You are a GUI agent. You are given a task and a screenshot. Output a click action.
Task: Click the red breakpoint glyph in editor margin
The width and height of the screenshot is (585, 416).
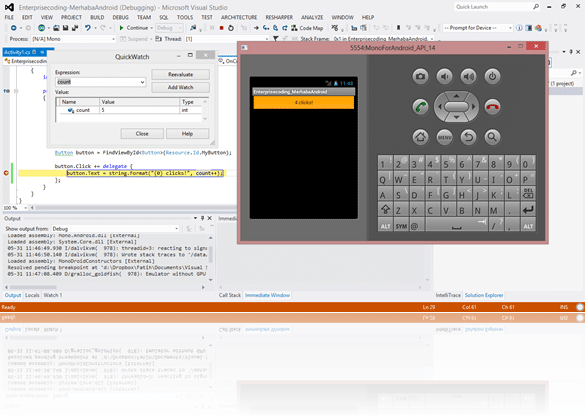click(6, 173)
